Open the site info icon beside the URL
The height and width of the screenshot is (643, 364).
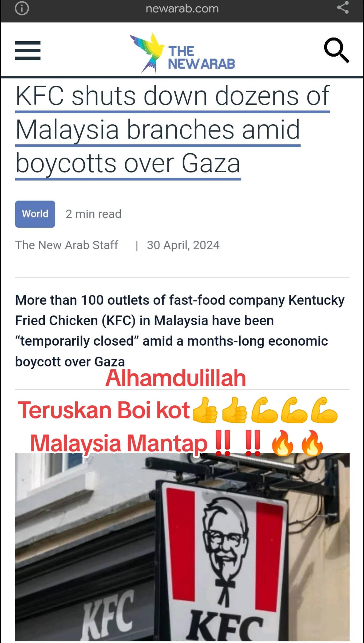22,8
